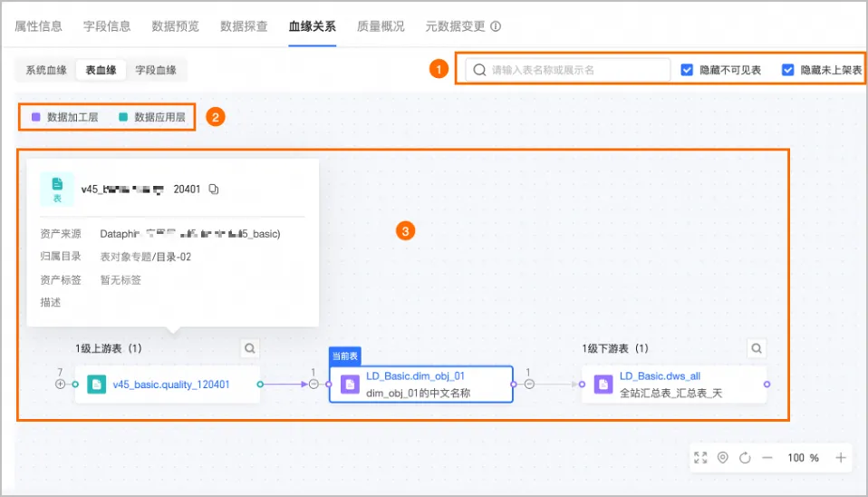This screenshot has height=497, width=868.
Task: Open LD_Basic.dim_obj_01 table link
Action: tap(415, 376)
